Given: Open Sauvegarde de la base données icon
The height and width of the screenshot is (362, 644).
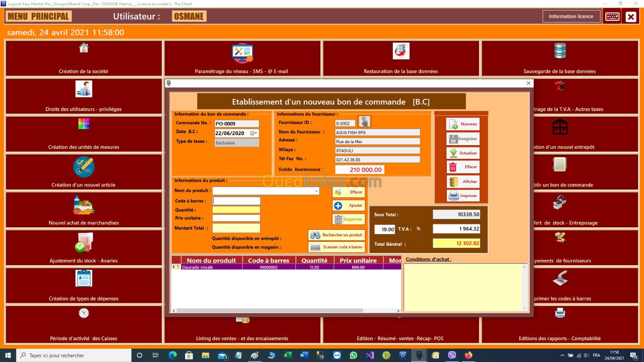Looking at the screenshot, I should 559,51.
